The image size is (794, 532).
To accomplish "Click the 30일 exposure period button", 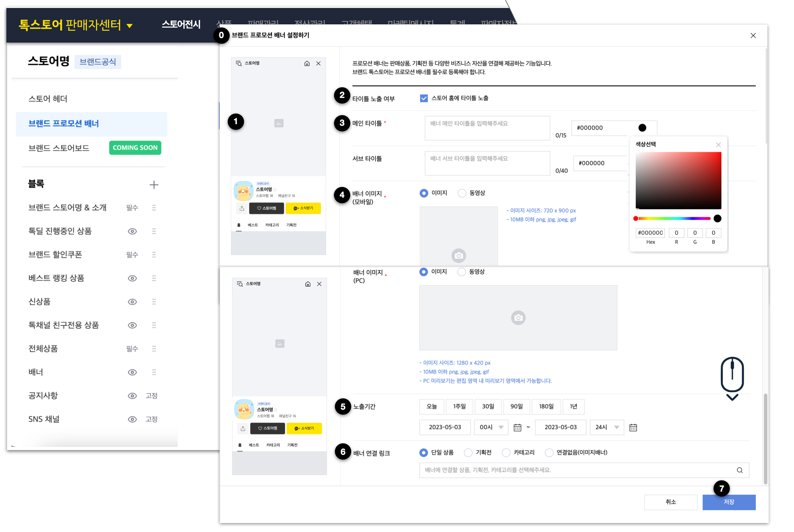I will tap(488, 407).
